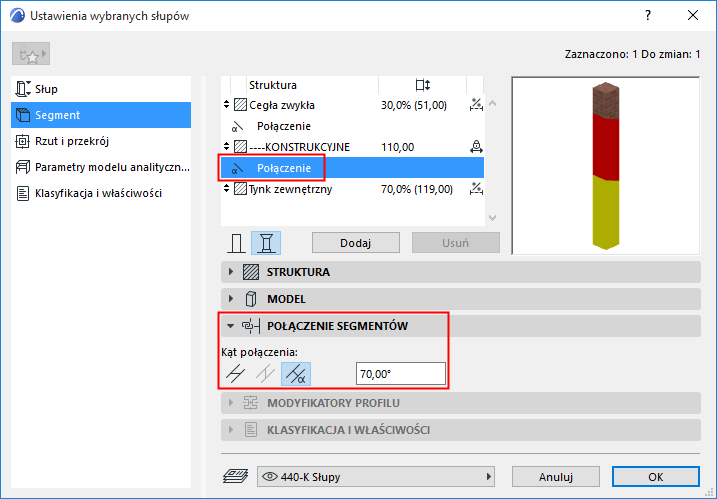Screen dimensions: 717x499
Task: Open the 440-K Słupy layer dropdown
Action: click(x=376, y=477)
